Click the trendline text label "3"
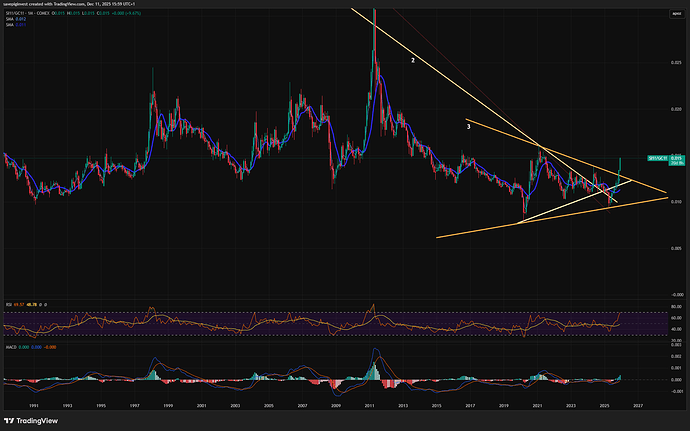This screenshot has width=690, height=431. click(468, 127)
